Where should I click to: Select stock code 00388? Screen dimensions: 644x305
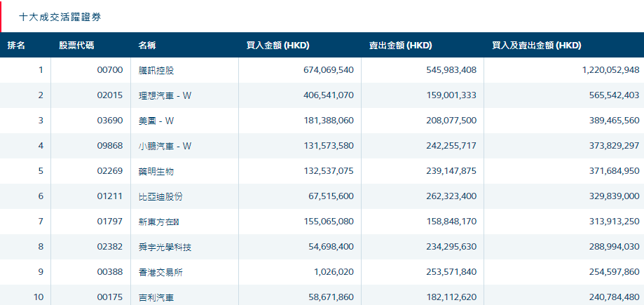tap(109, 272)
